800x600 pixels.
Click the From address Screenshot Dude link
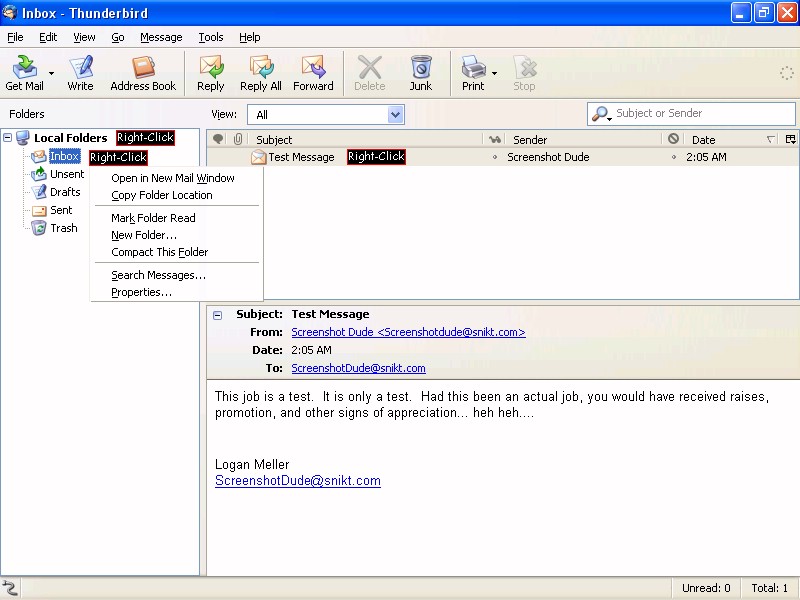[408, 332]
